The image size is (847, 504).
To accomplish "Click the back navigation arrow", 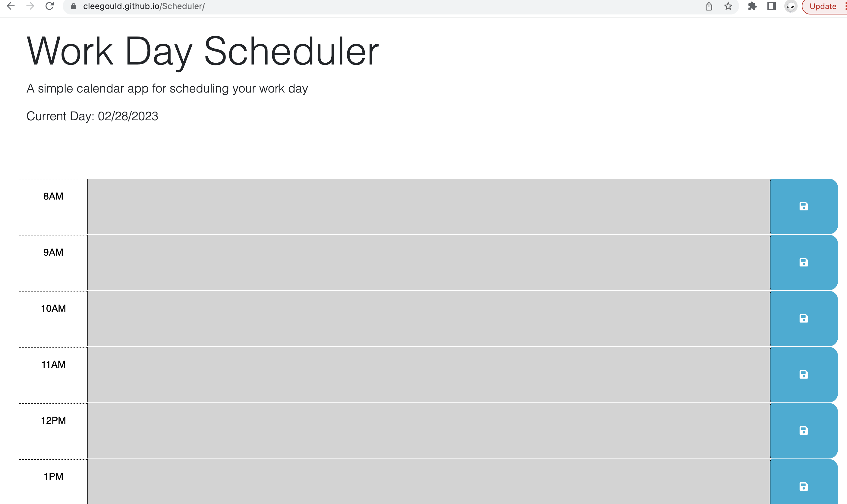I will point(11,6).
